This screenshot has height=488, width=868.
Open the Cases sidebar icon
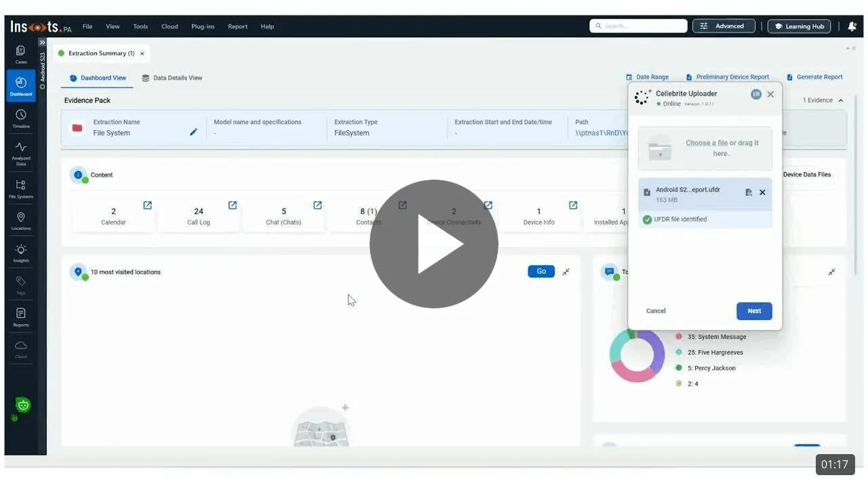tap(21, 54)
